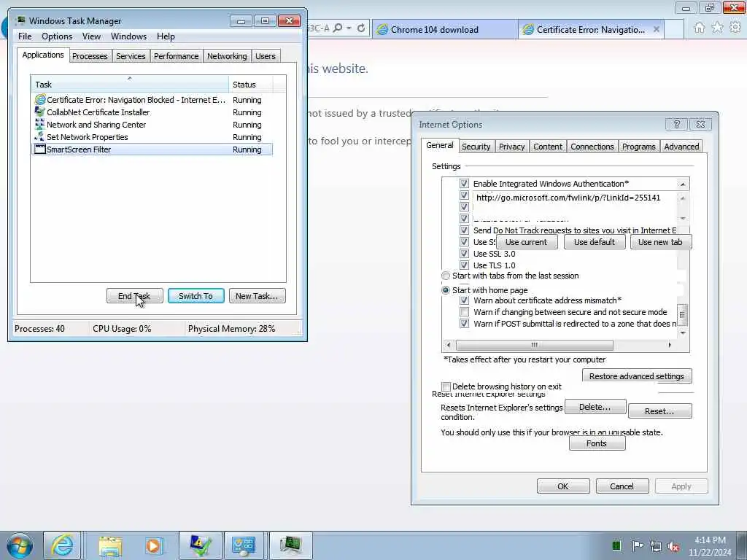Click horizontal scrollbar right arrow

point(670,345)
